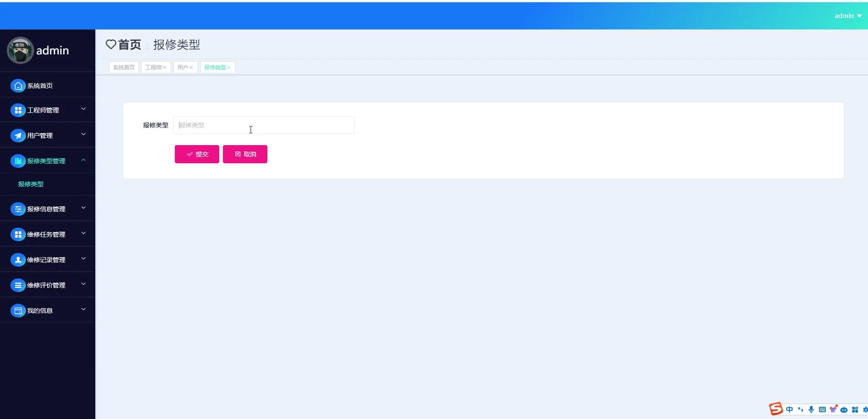Click the 提交 submit button
Viewport: 868px width, 419px height.
[197, 154]
